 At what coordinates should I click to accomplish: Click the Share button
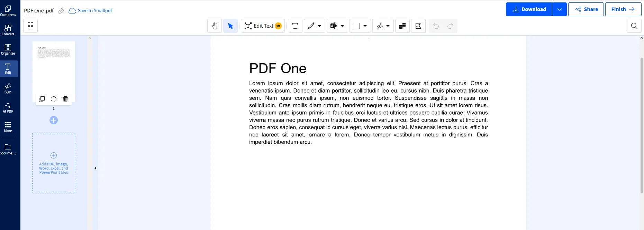(x=586, y=9)
